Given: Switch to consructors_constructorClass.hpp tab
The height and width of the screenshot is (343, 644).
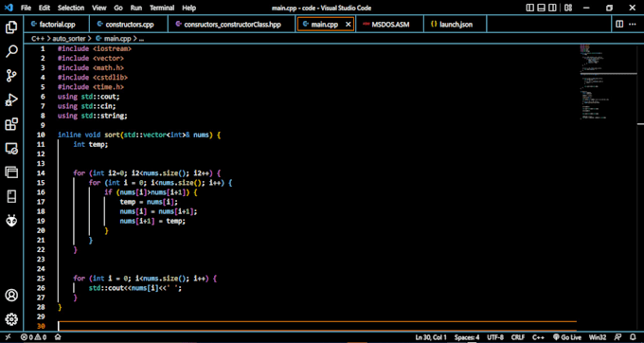Looking at the screenshot, I should tap(232, 25).
